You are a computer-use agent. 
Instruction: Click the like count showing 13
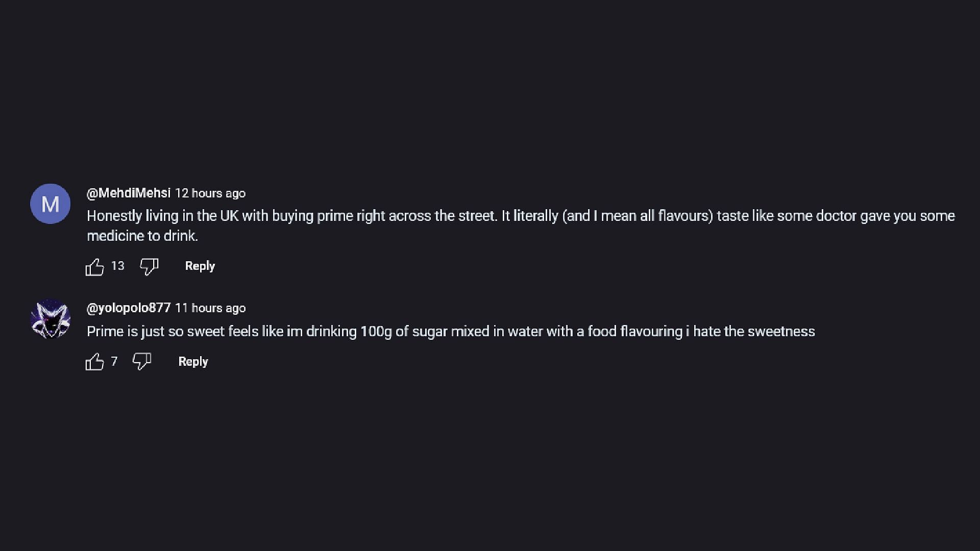click(x=118, y=266)
